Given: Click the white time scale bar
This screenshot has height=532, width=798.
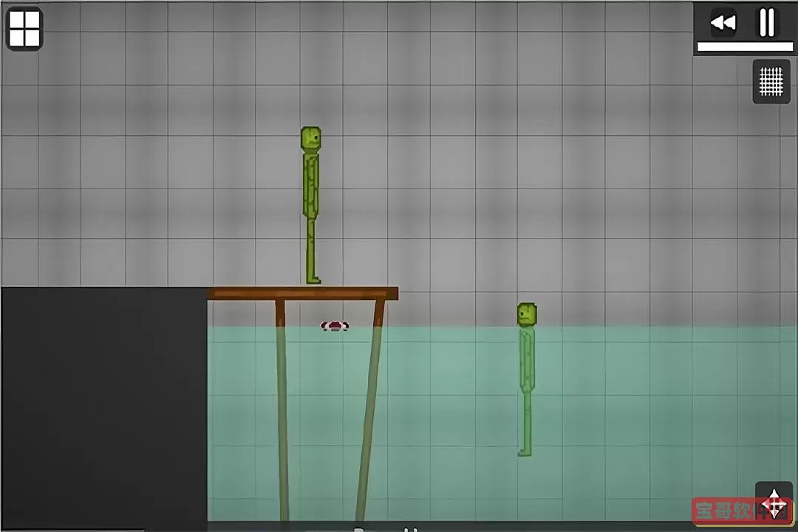Looking at the screenshot, I should (745, 47).
